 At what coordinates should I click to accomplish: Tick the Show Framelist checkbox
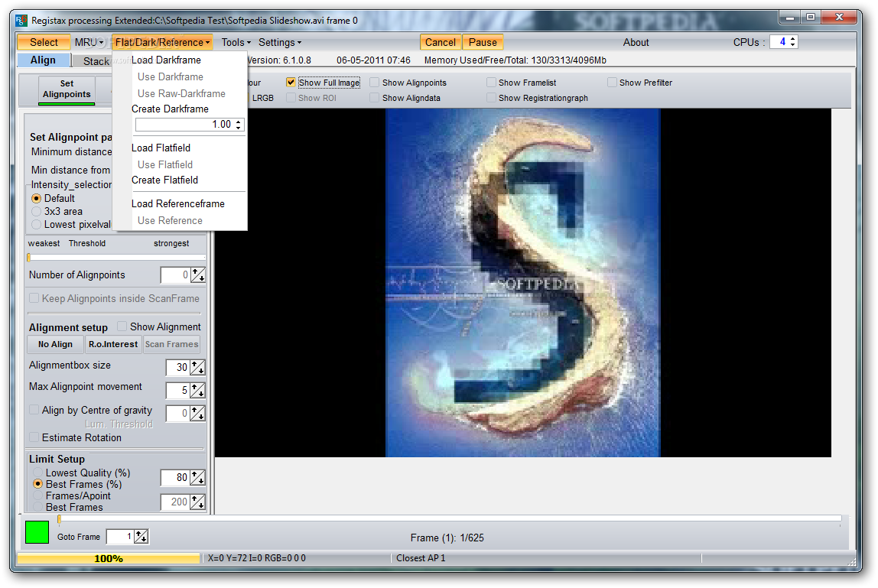(491, 83)
